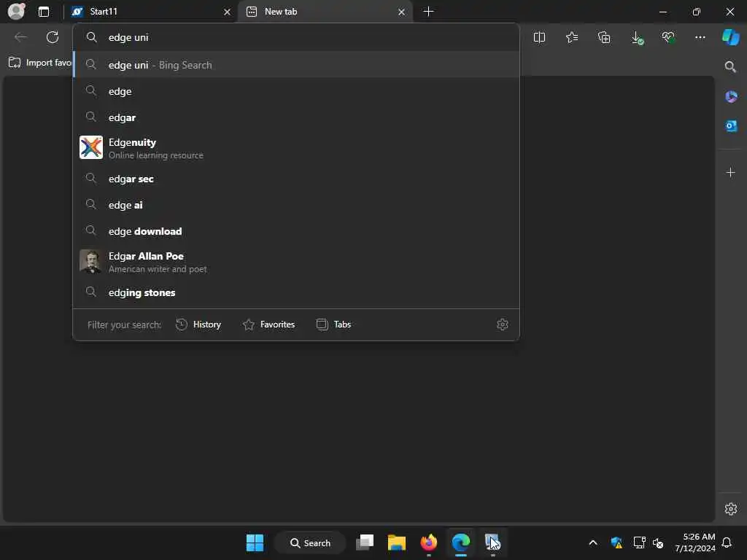Screen dimensions: 747x560
Task: Choose the 'edge ai' suggestion
Action: (296, 205)
